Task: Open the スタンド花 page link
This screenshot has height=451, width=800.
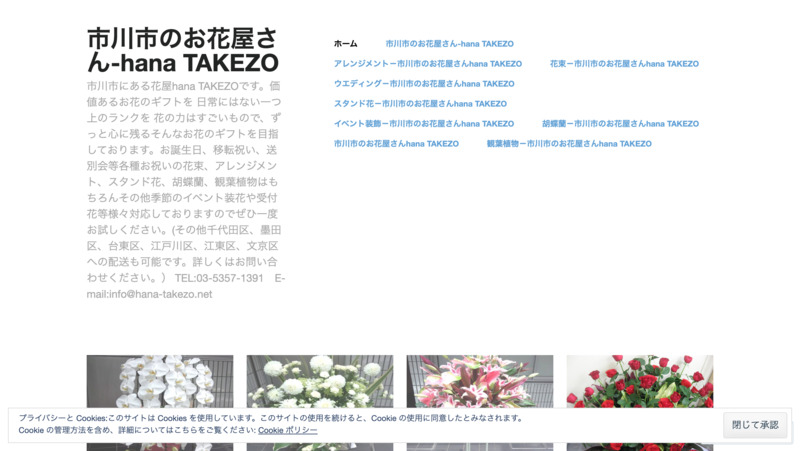Action: click(420, 104)
